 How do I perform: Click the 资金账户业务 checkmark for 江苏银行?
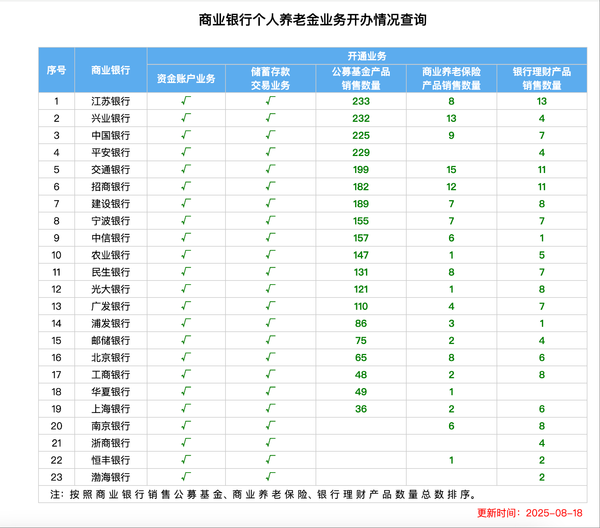tap(186, 101)
